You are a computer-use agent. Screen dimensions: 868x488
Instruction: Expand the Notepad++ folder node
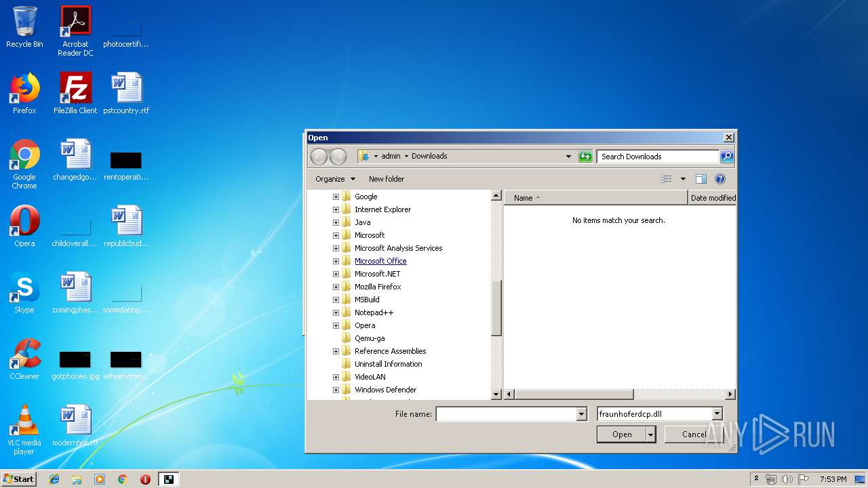tap(336, 312)
